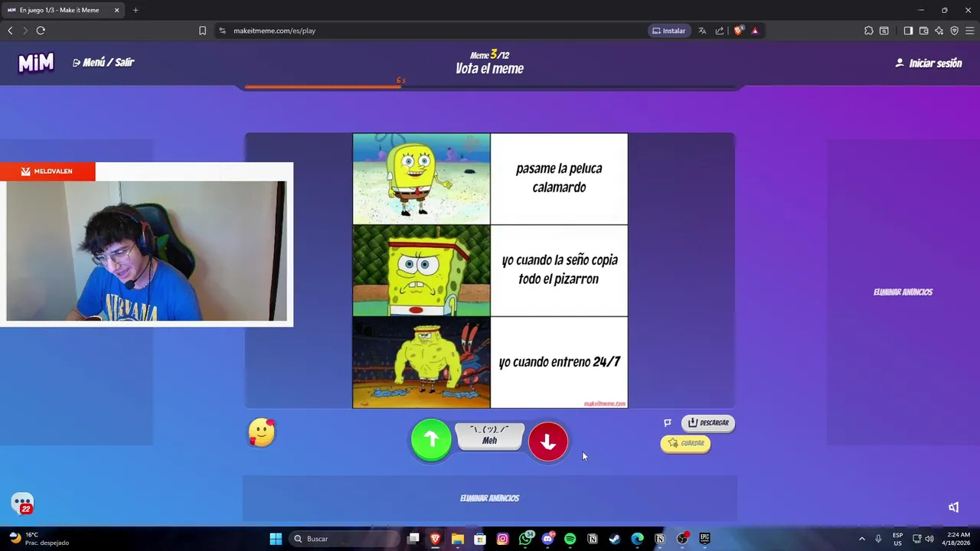Open the emoji reaction picker
Screen dimensions: 980x551
[x=262, y=433]
